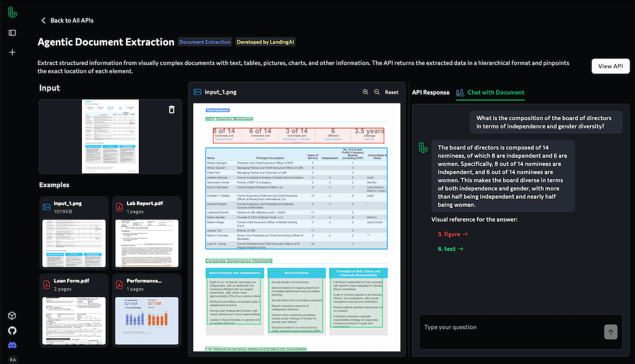
Task: Open the RA user profile avatar
Action: click(x=12, y=359)
